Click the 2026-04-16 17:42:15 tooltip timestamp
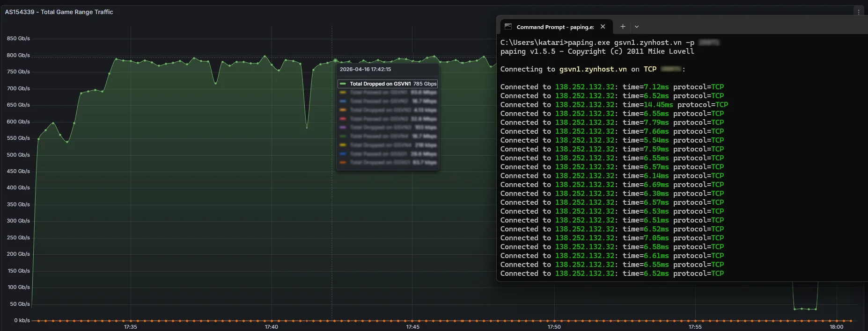 365,69
